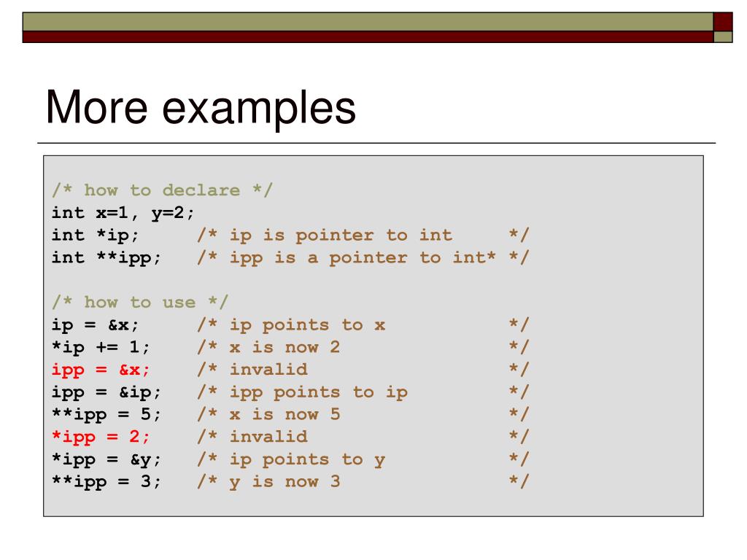Click the olive green header bar
Image resolution: width=747 pixels, height=560 pixels.
tap(368, 22)
